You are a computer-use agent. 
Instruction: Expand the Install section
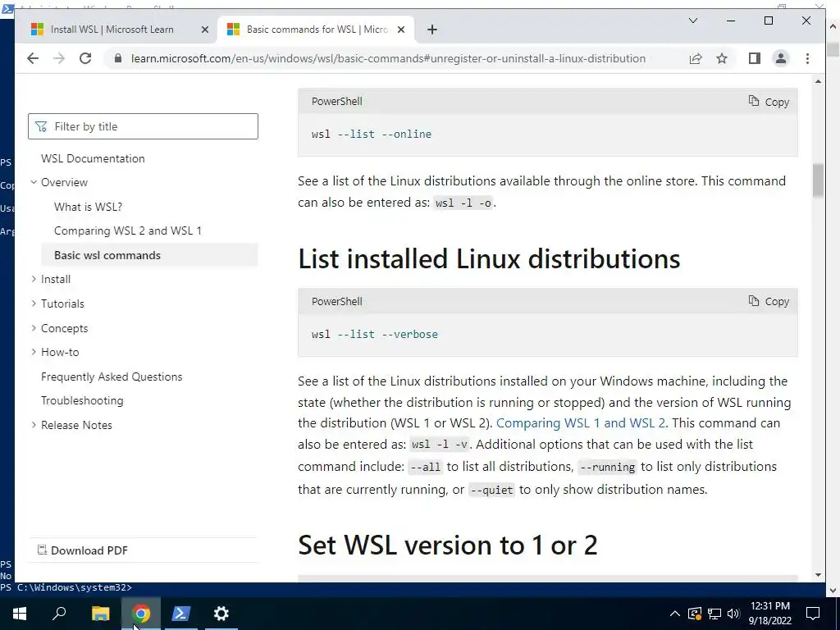34,279
